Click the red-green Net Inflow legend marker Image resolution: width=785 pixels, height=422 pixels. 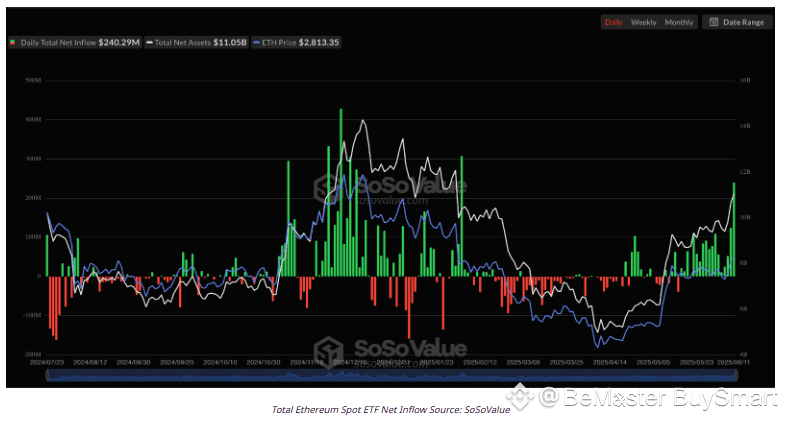(x=13, y=43)
